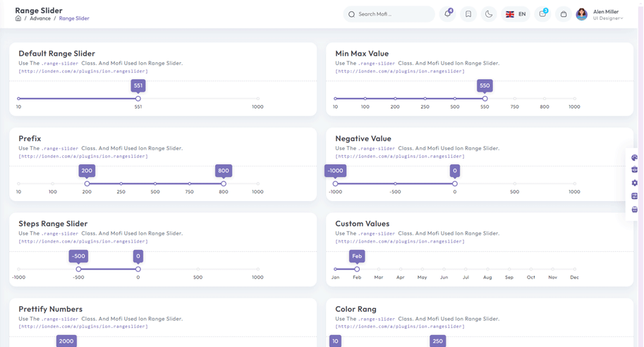The image size is (644, 347).
Task: Open ionden link under Negative Value
Action: click(x=400, y=157)
